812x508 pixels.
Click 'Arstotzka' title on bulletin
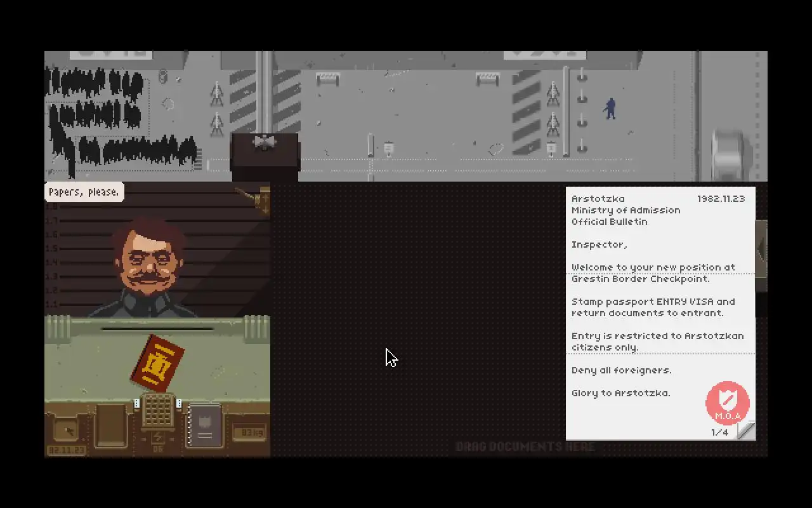coord(598,199)
